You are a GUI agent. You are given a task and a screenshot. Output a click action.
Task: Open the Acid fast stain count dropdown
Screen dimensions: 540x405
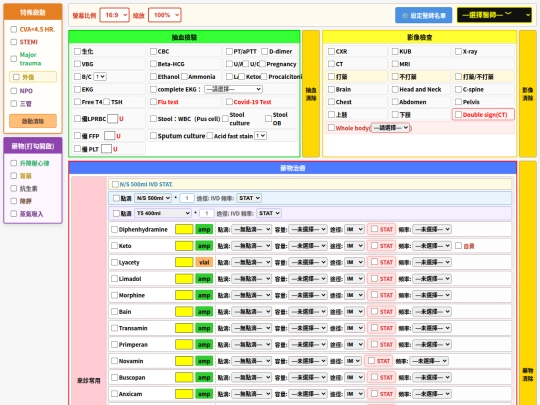tap(261, 136)
